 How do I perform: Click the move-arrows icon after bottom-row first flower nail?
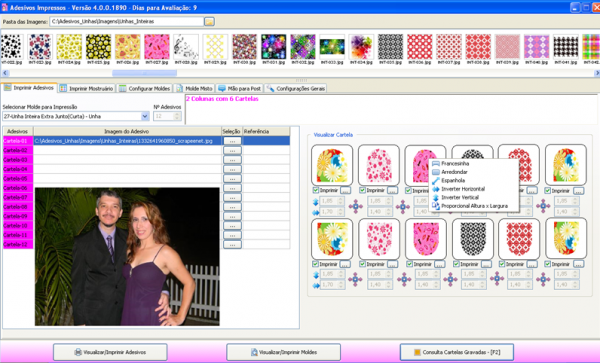click(x=355, y=280)
